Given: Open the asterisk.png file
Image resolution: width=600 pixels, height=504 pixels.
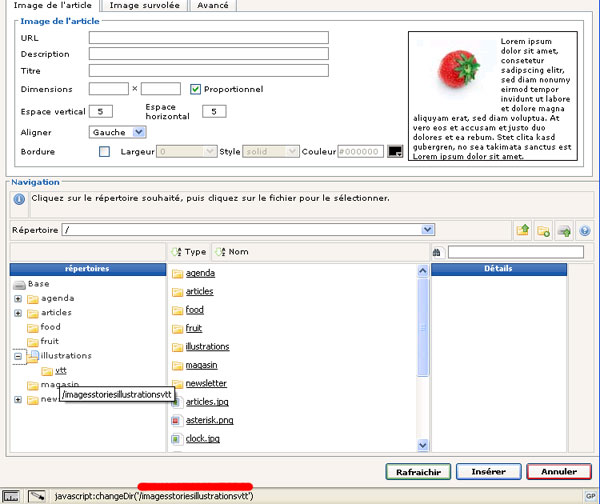Looking at the screenshot, I should (210, 420).
